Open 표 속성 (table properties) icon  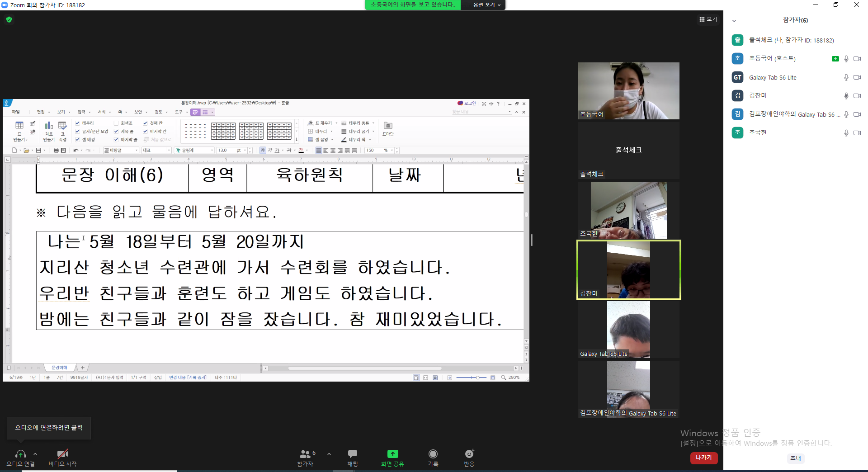coord(62,126)
